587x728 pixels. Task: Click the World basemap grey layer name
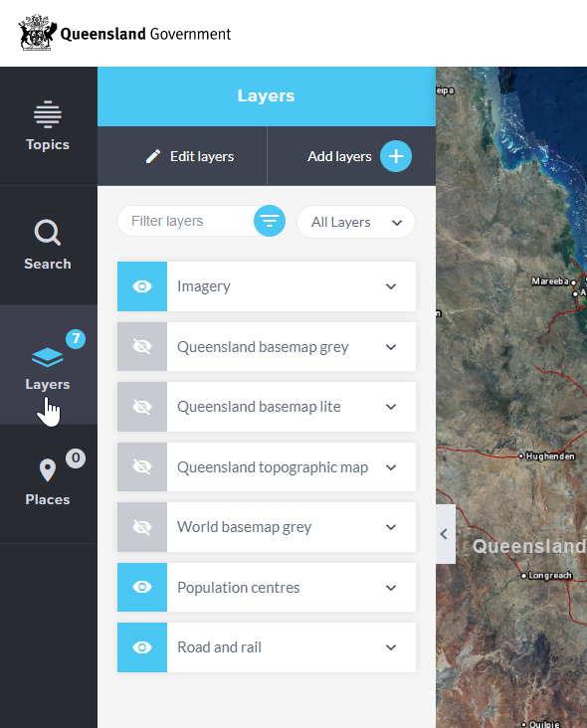click(x=245, y=527)
